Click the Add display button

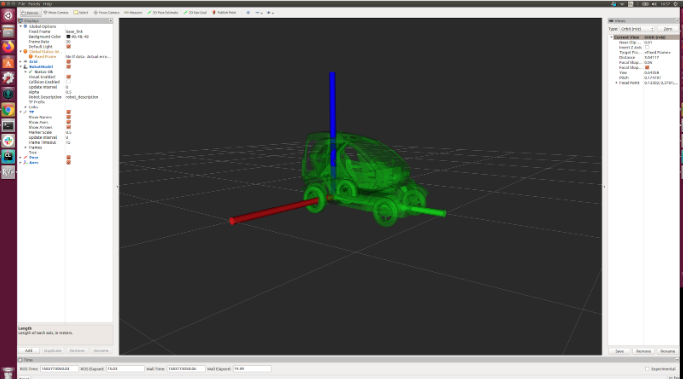pyautogui.click(x=29, y=351)
